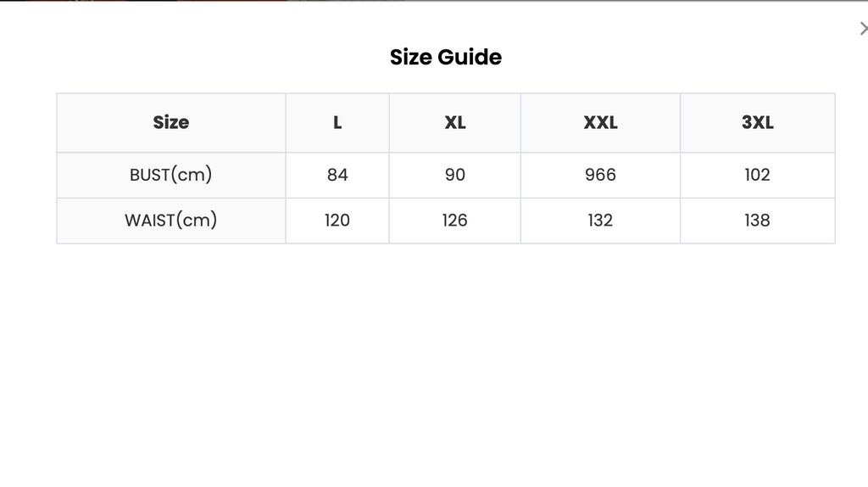
Task: Select the L size header
Action: coord(337,122)
